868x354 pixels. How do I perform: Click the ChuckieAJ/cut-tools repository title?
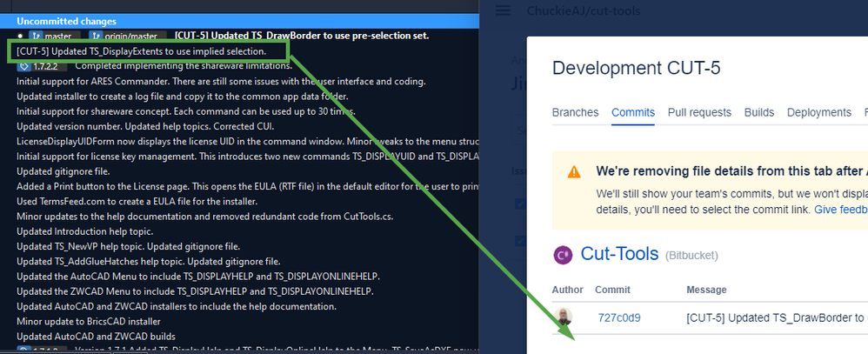pos(584,10)
